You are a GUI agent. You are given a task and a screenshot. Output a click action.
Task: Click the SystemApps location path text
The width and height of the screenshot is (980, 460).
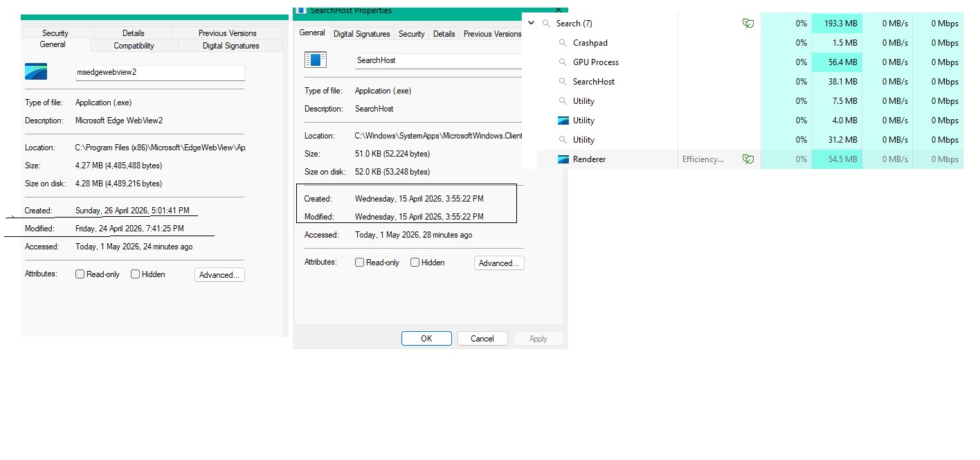439,136
